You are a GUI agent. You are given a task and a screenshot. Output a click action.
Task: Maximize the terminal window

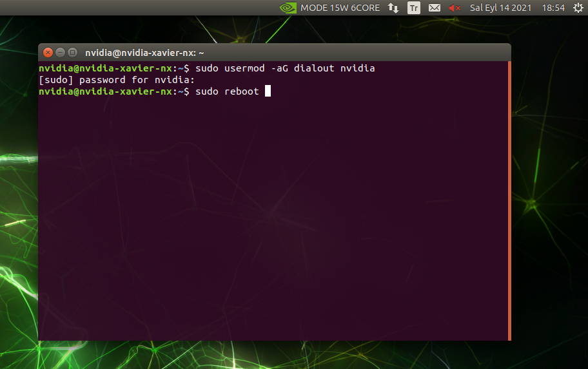[73, 52]
